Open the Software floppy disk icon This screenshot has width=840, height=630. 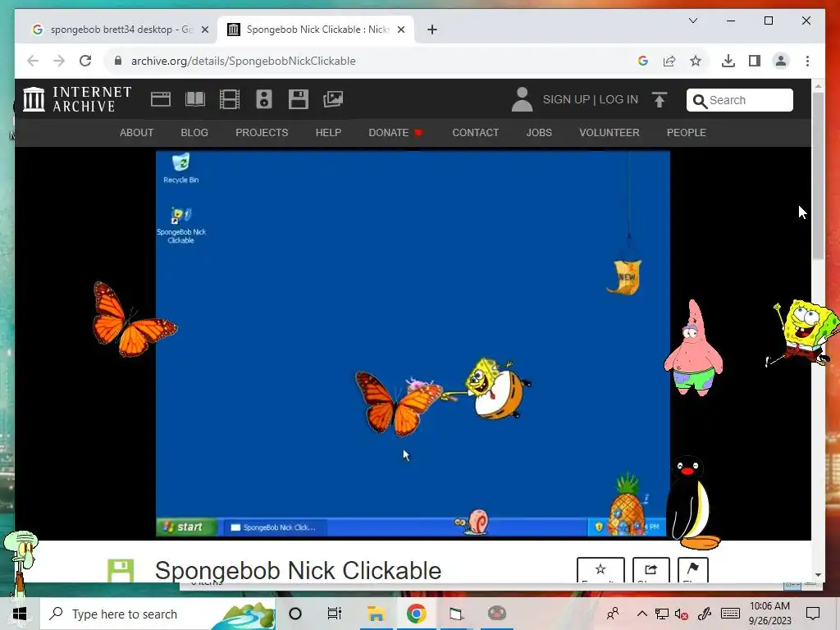tap(299, 99)
